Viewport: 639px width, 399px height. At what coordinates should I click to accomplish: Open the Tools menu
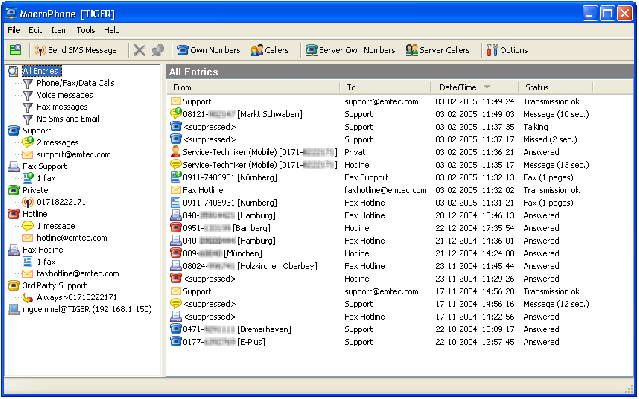[85, 30]
